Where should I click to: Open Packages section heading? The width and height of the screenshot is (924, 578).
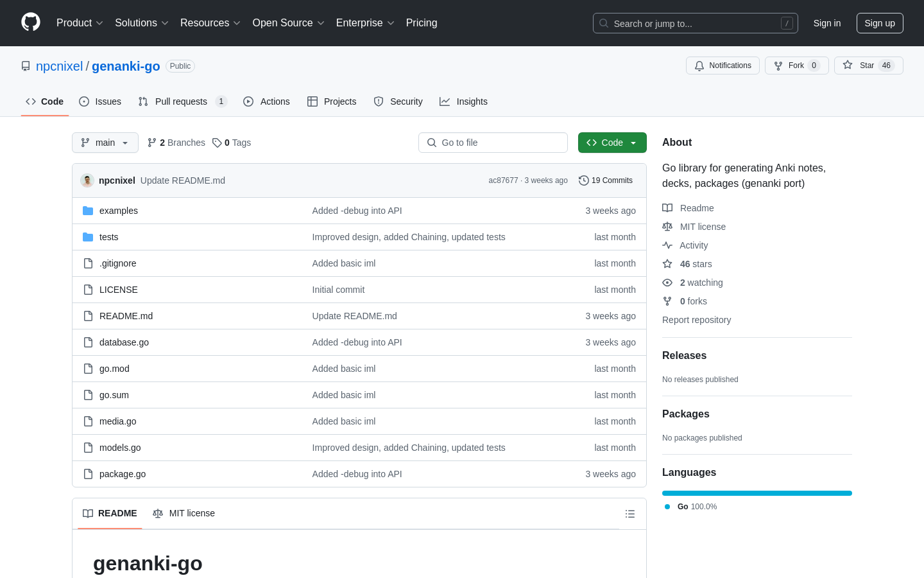(686, 414)
